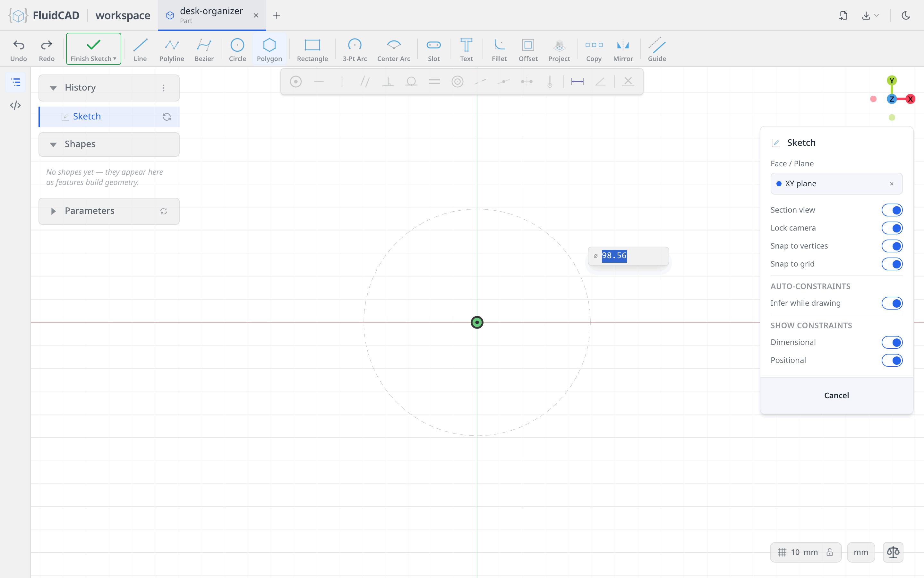The height and width of the screenshot is (578, 924).
Task: Apply the horizontal constraint icon
Action: pos(319,82)
